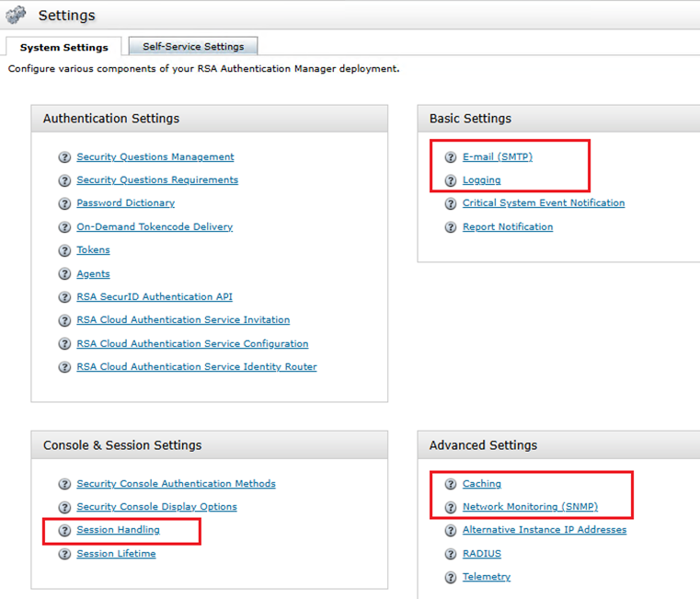
Task: Open Alternative Instance IP Addresses
Action: tap(544, 530)
